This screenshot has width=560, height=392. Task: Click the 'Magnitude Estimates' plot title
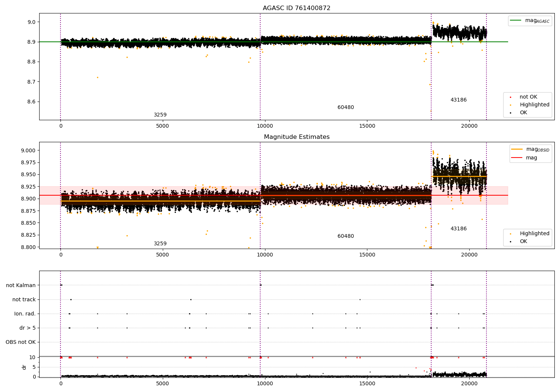(x=296, y=137)
